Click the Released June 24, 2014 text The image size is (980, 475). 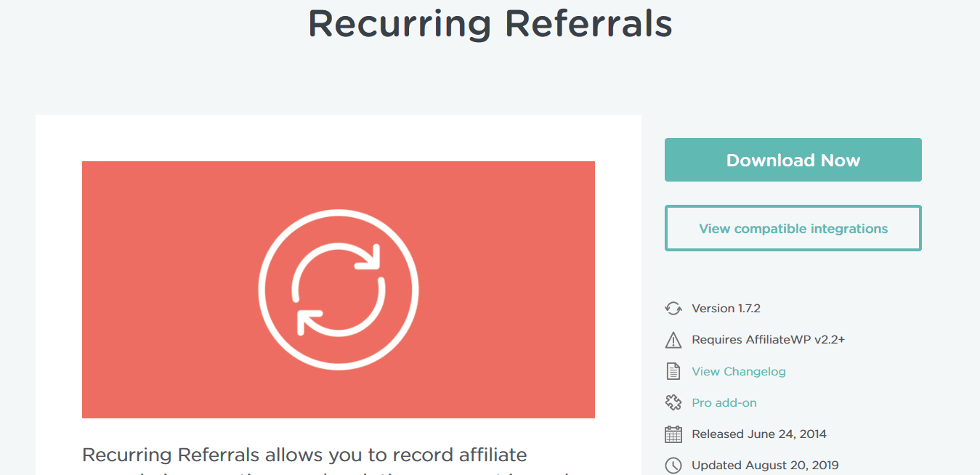click(x=759, y=434)
